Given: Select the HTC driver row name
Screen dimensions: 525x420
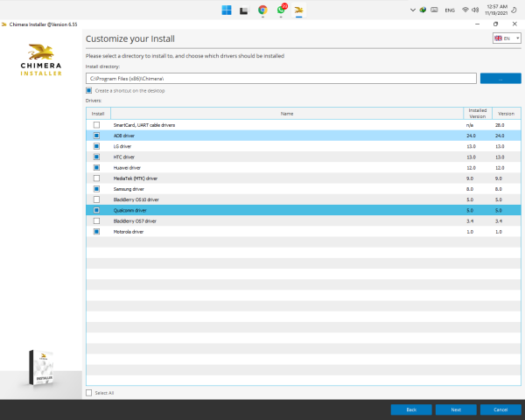Looking at the screenshot, I should point(124,157).
